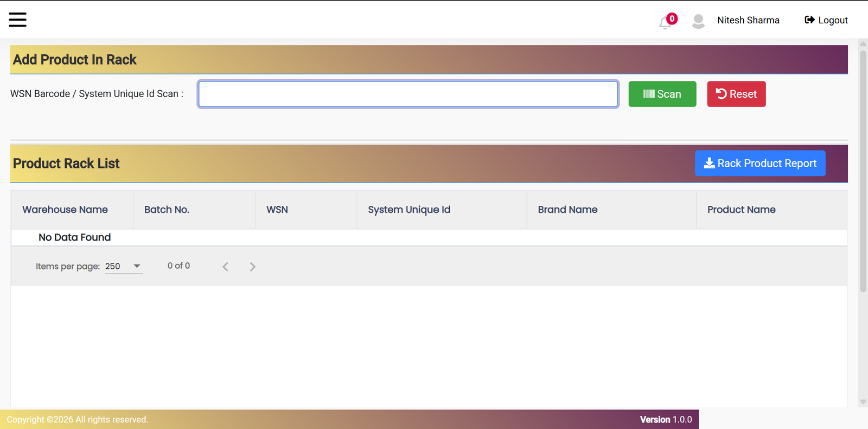Click the Brand Name column header

pyautogui.click(x=567, y=210)
